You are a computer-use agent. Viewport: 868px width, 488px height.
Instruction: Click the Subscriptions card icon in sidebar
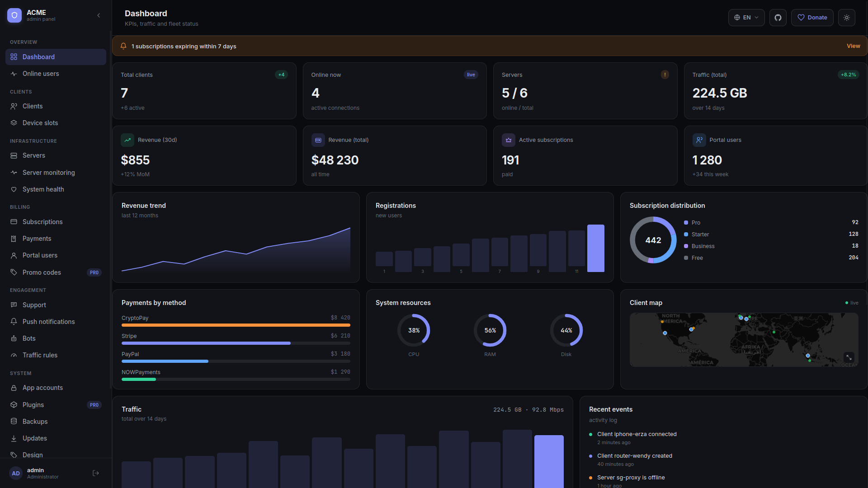click(14, 222)
